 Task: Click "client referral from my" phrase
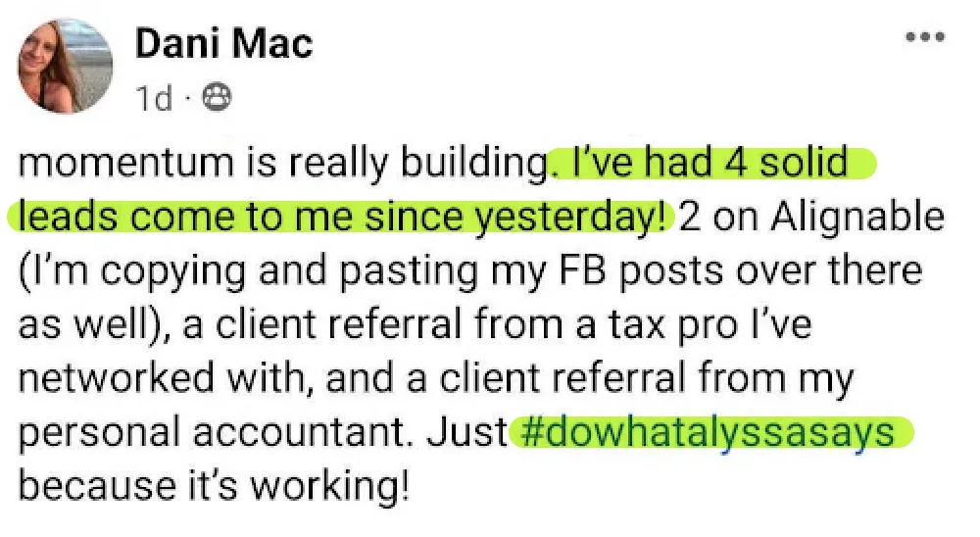[646, 379]
